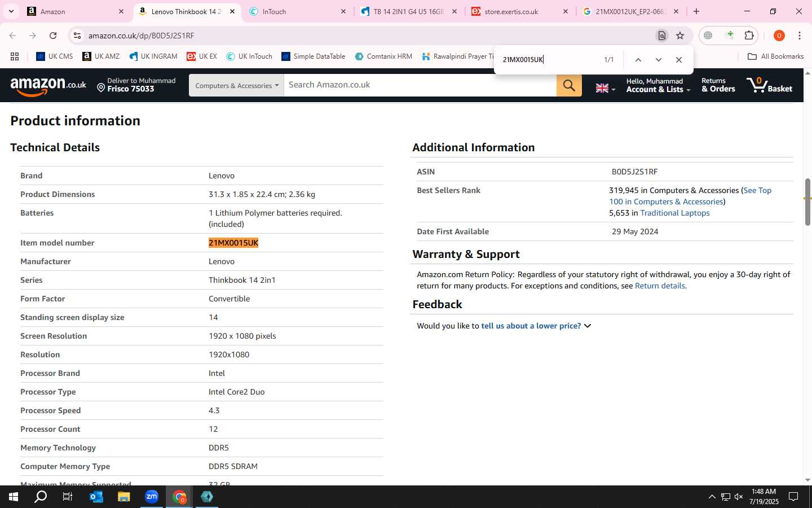The height and width of the screenshot is (508, 812).
Task: Open the Amazon basket
Action: coord(769,85)
